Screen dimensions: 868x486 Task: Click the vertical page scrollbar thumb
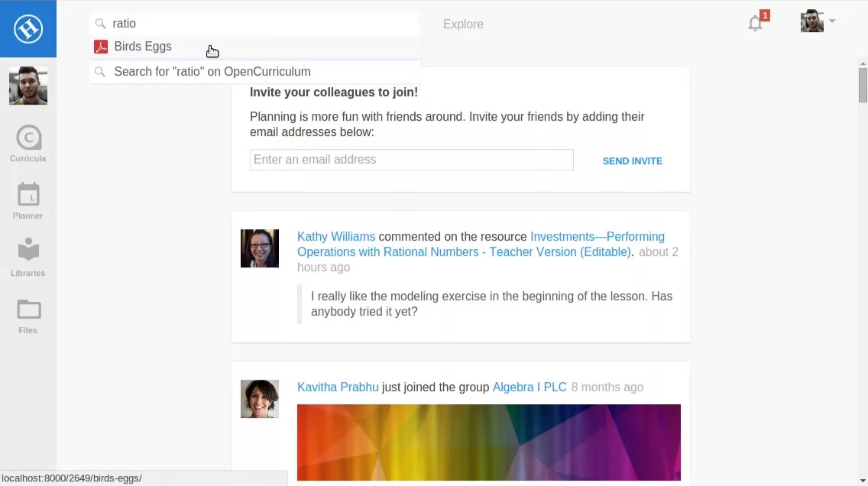point(863,85)
